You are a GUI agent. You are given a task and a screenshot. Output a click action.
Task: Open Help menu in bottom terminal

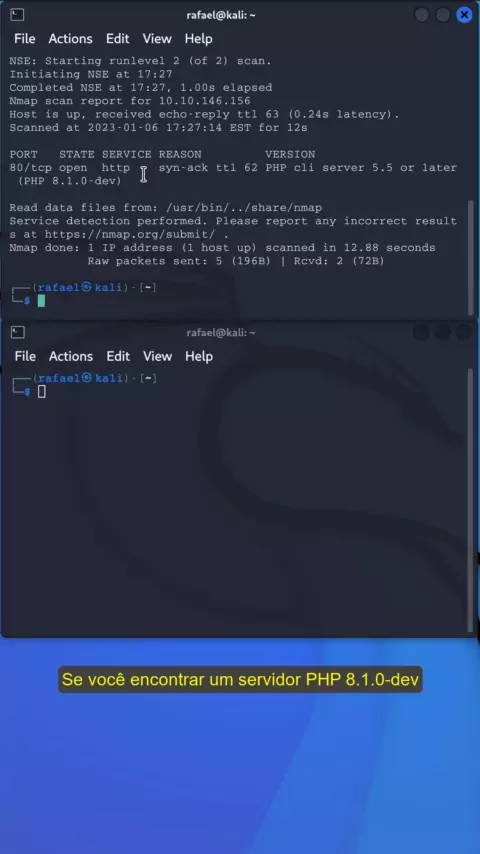(199, 356)
